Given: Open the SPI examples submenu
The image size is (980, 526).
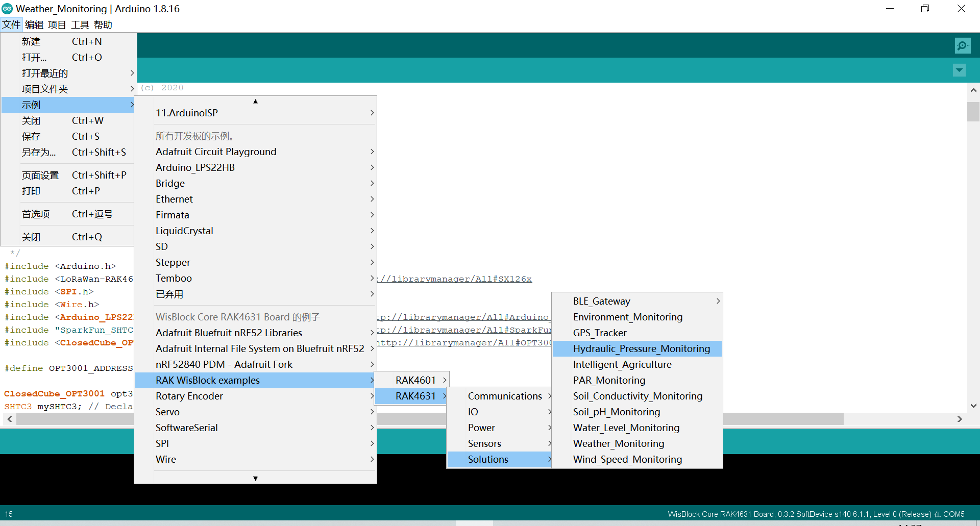Looking at the screenshot, I should [256, 443].
